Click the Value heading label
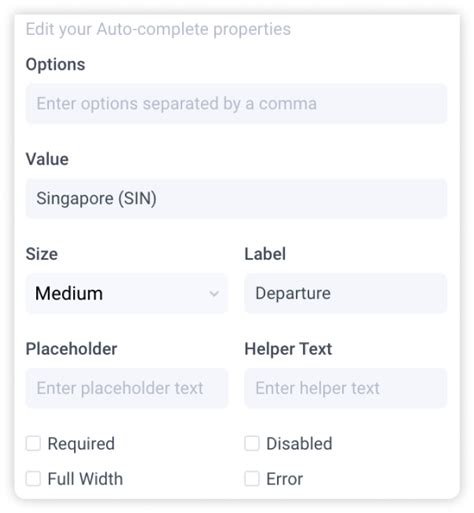Screen dimensions: 474x513 [x=47, y=159]
